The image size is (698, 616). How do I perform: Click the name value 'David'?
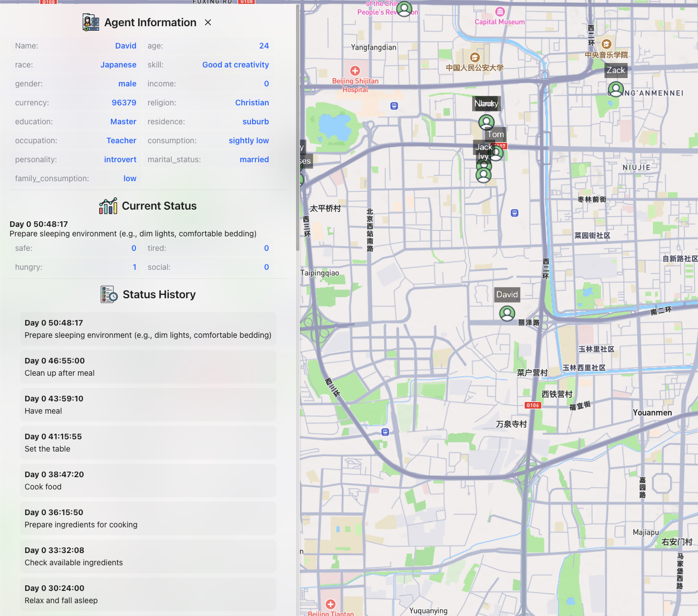click(x=126, y=46)
